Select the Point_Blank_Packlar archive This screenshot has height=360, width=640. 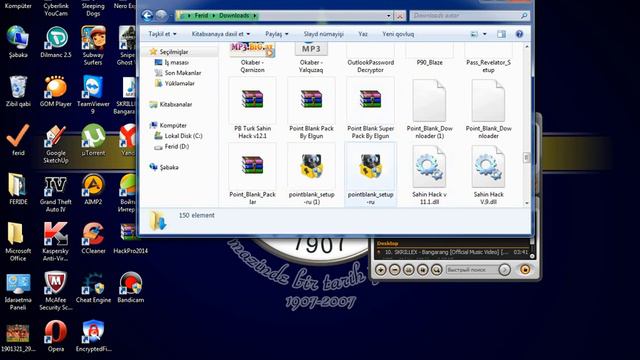click(252, 175)
